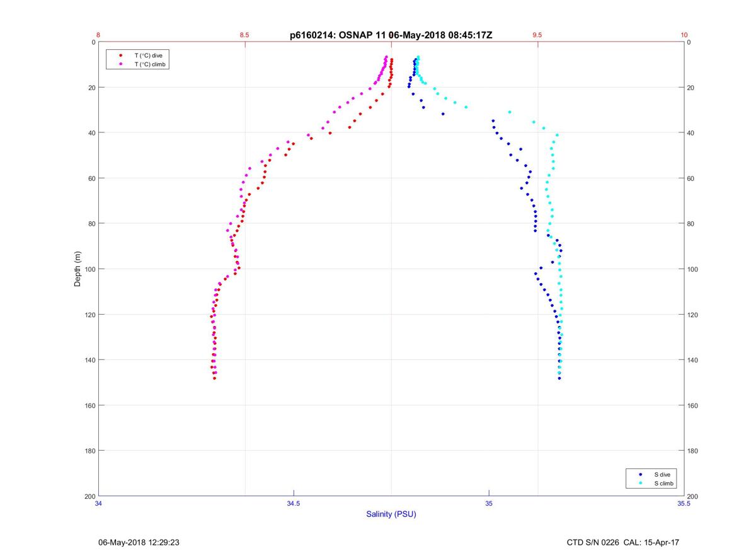The height and width of the screenshot is (558, 756).
Task: Click the red dot marker in temperature legend
Action: [120, 56]
